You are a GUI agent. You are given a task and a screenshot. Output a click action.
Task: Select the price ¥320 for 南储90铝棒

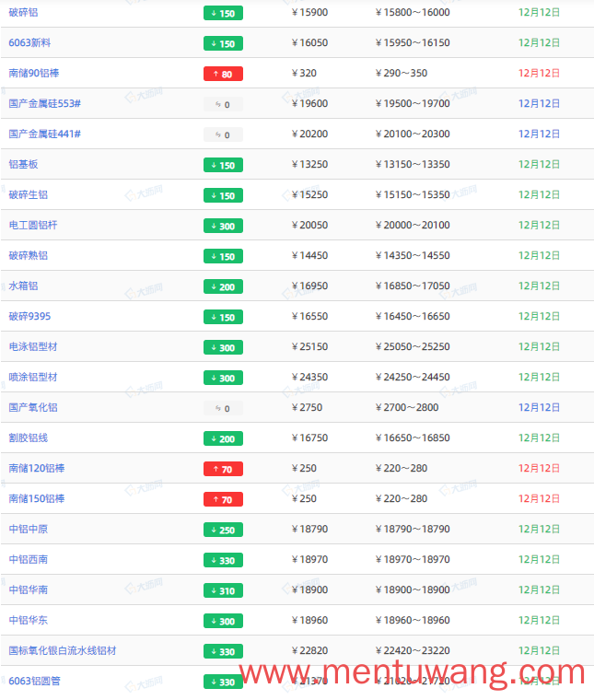tap(304, 73)
